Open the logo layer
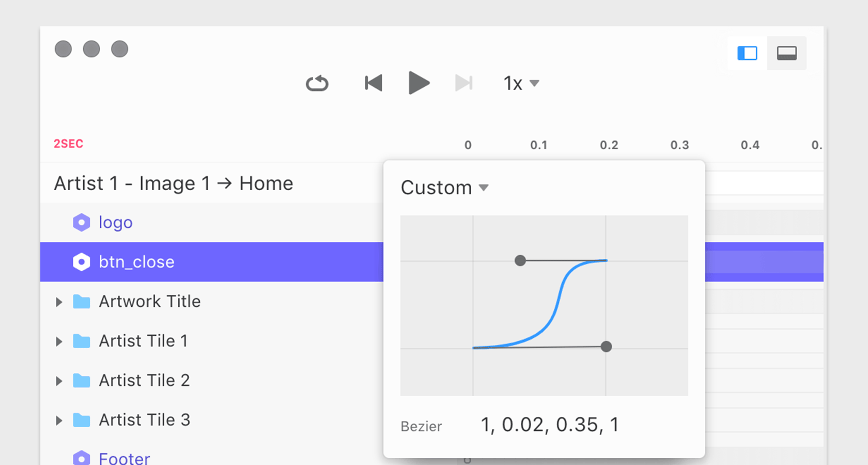Screen dimensions: 868x465 tap(115, 222)
